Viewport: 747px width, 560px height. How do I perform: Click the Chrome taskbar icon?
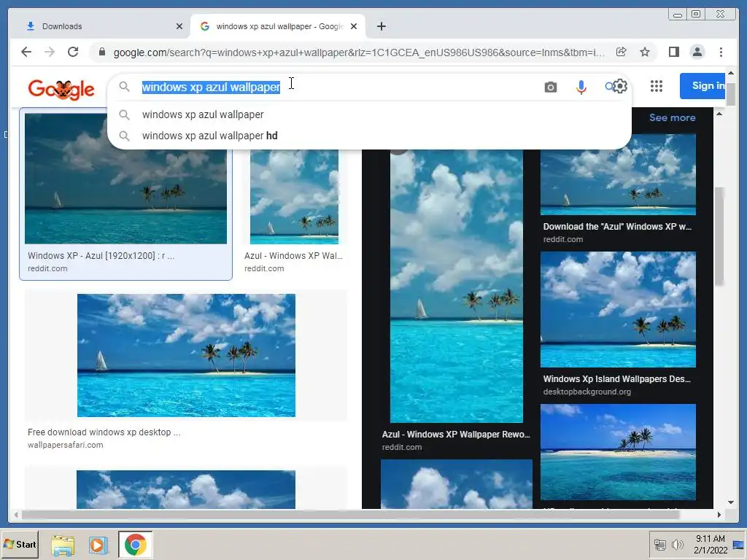coord(135,544)
